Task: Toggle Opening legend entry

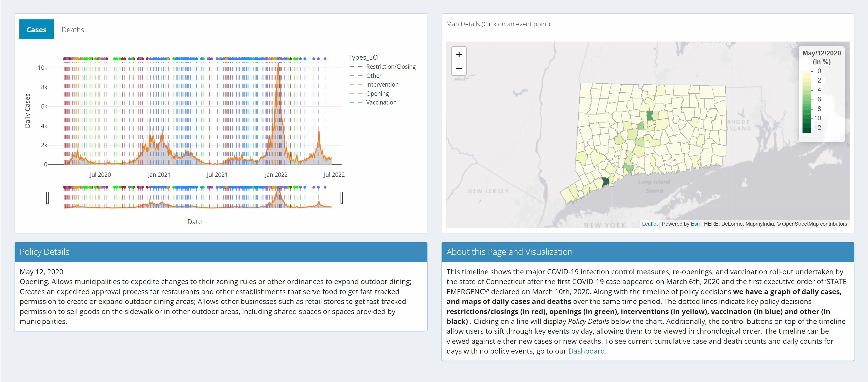Action: coord(369,94)
